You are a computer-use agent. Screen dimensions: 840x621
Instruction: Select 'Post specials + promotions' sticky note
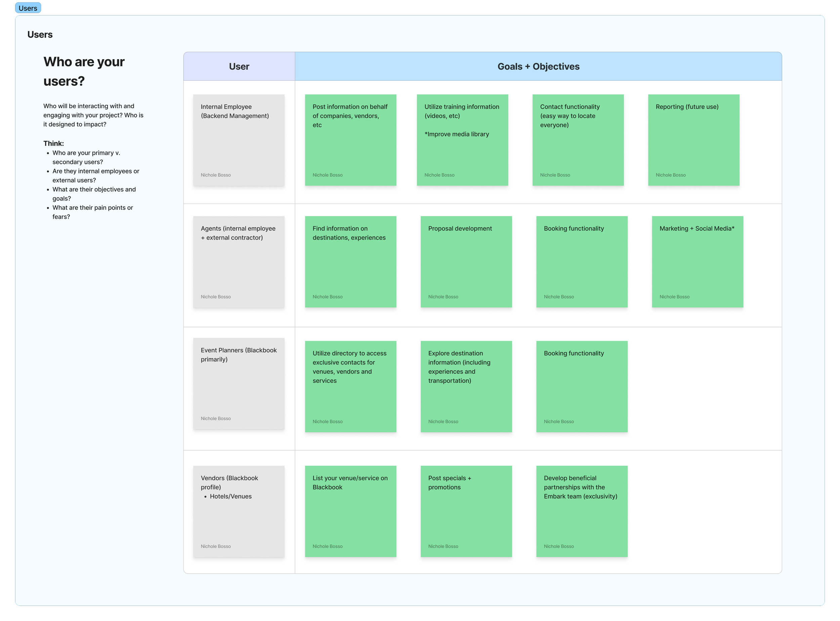tap(466, 511)
